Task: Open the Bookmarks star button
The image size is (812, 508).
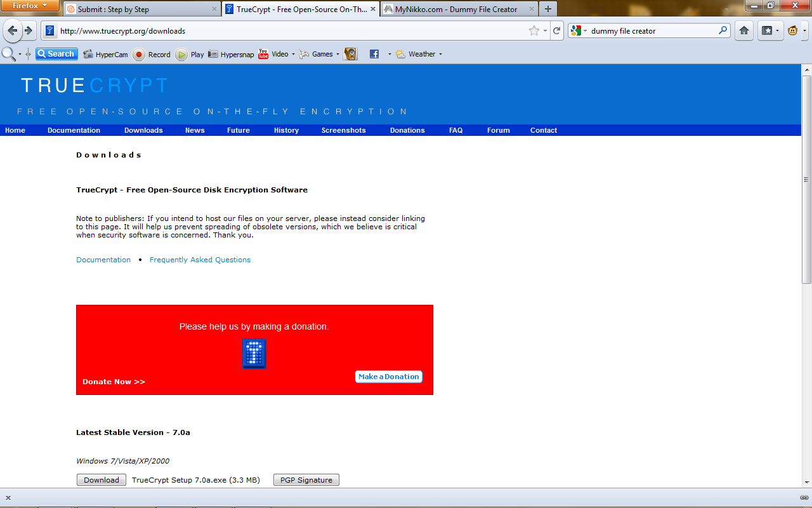Action: coord(767,30)
